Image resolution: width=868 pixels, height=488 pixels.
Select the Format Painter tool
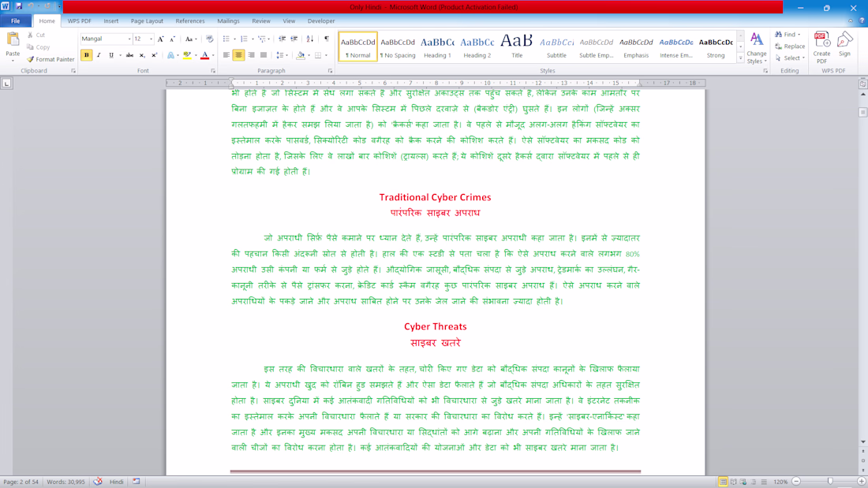[x=51, y=59]
